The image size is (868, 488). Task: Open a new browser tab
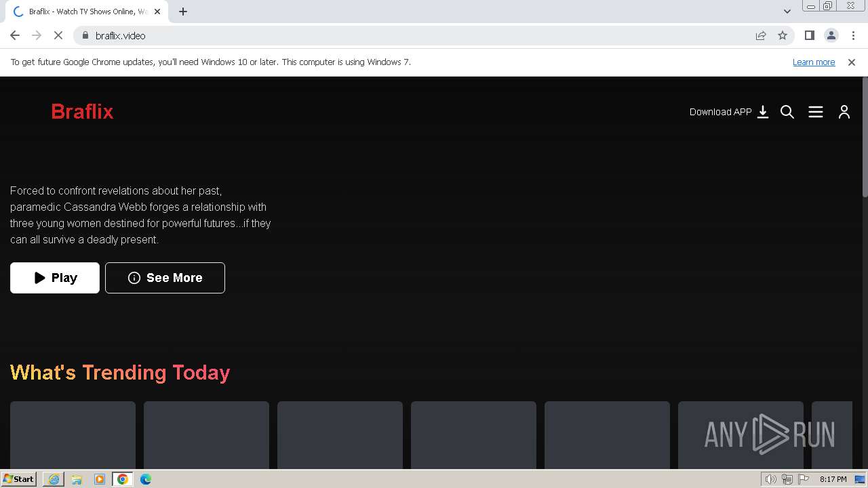[x=183, y=12]
